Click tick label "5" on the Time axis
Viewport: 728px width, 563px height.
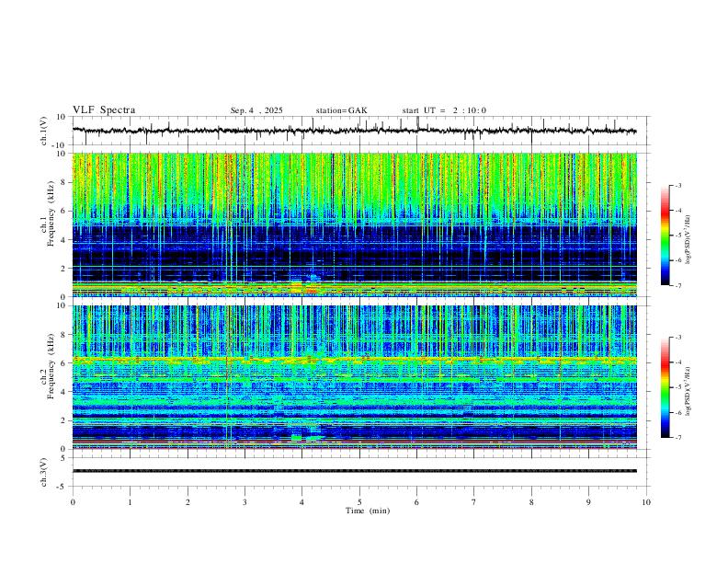[359, 502]
